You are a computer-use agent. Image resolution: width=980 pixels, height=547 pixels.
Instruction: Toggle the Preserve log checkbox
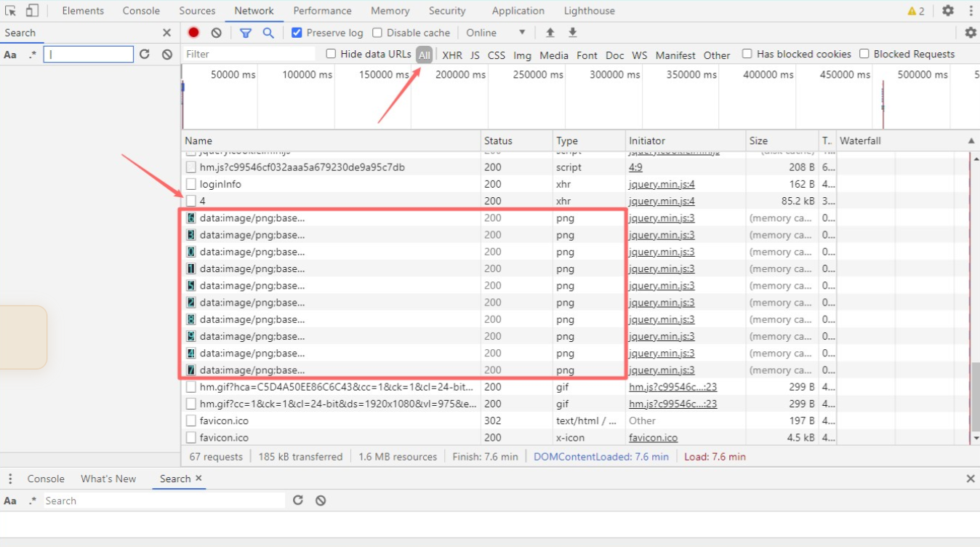click(x=297, y=33)
